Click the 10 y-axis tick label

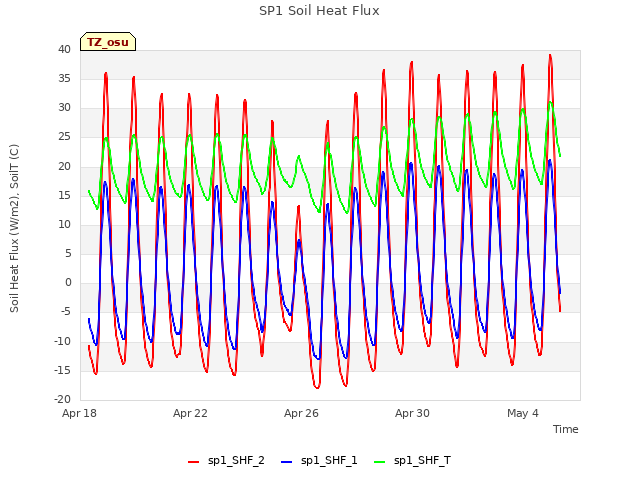click(64, 224)
